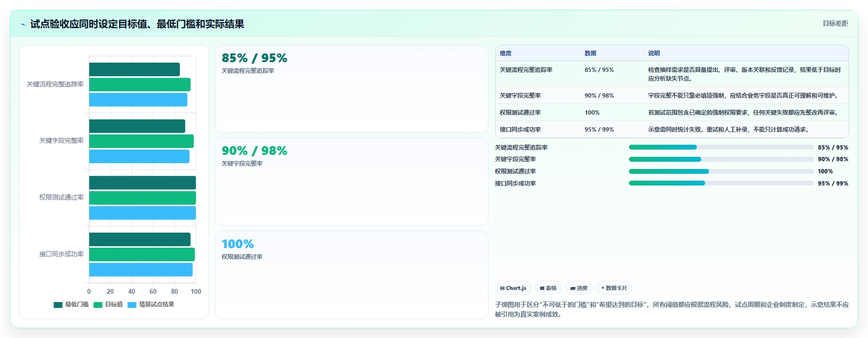Click the dark 最低门槛 bar for 权限测试通过率
This screenshot has width=868, height=338.
point(142,183)
